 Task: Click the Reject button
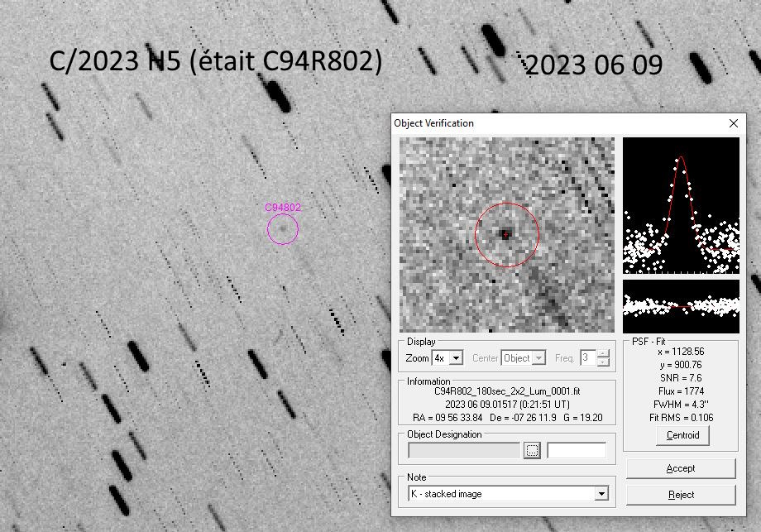coord(681,495)
